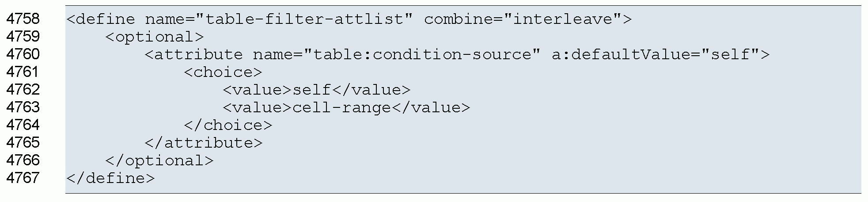Viewport: 868px width, 202px height.
Task: Click line number 4762
Action: point(23,90)
